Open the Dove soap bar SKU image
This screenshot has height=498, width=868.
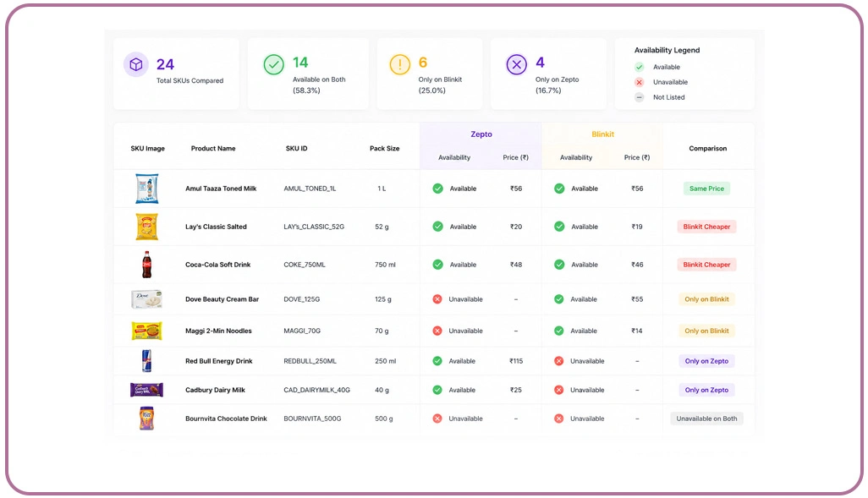pos(146,298)
